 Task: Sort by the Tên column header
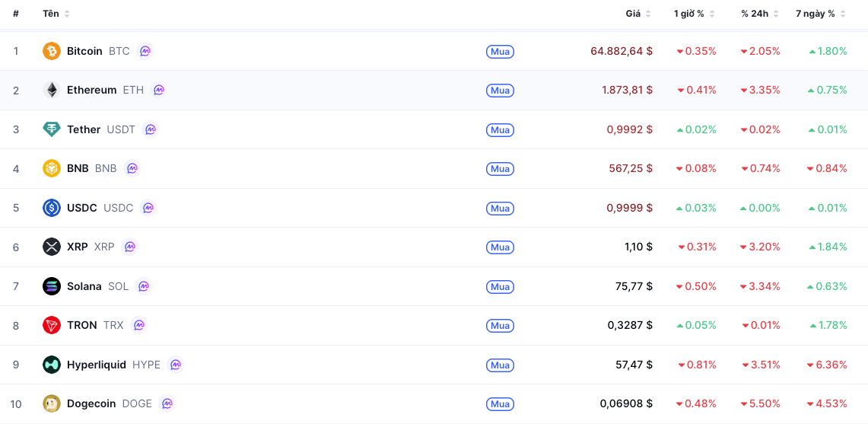(x=56, y=14)
